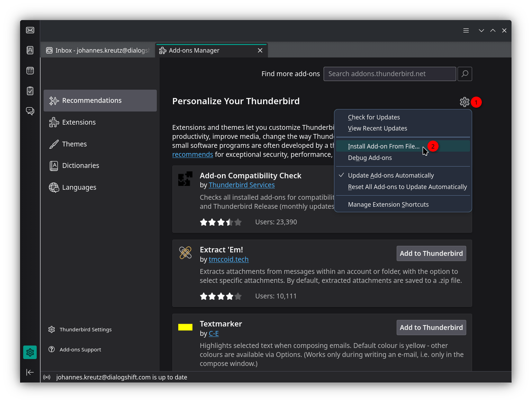Open Add-ons Support link
The width and height of the screenshot is (532, 403).
click(x=75, y=350)
